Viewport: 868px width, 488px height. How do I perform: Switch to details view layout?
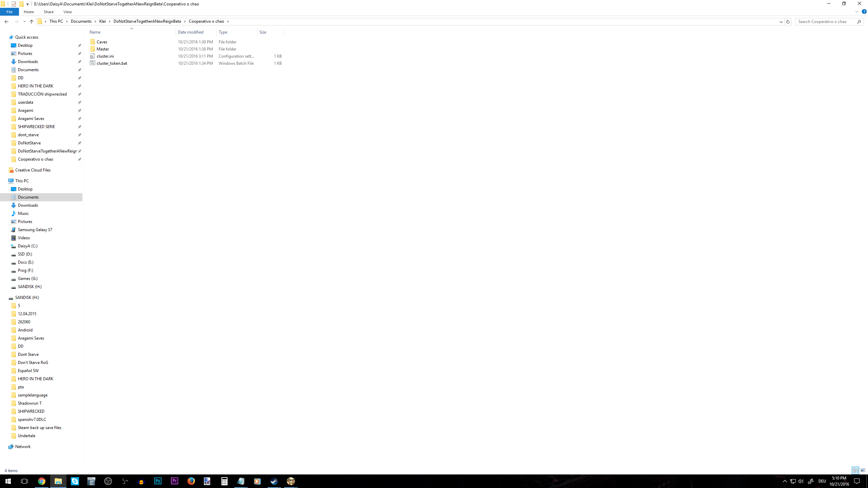pyautogui.click(x=855, y=470)
